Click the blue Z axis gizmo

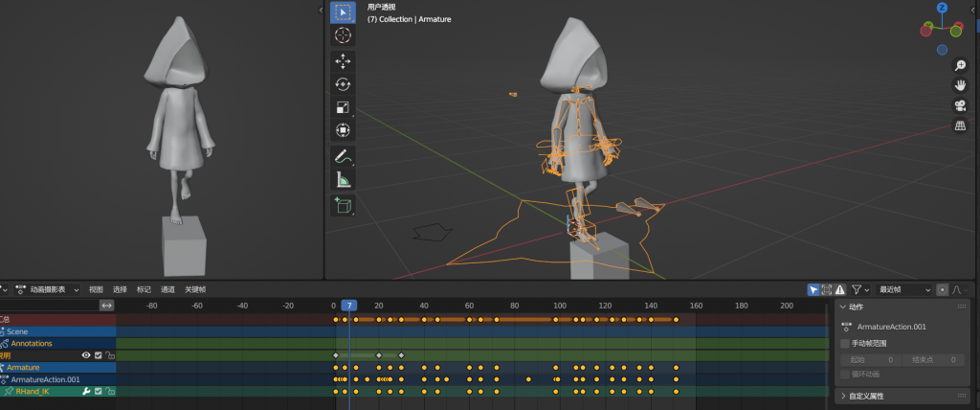click(x=943, y=8)
